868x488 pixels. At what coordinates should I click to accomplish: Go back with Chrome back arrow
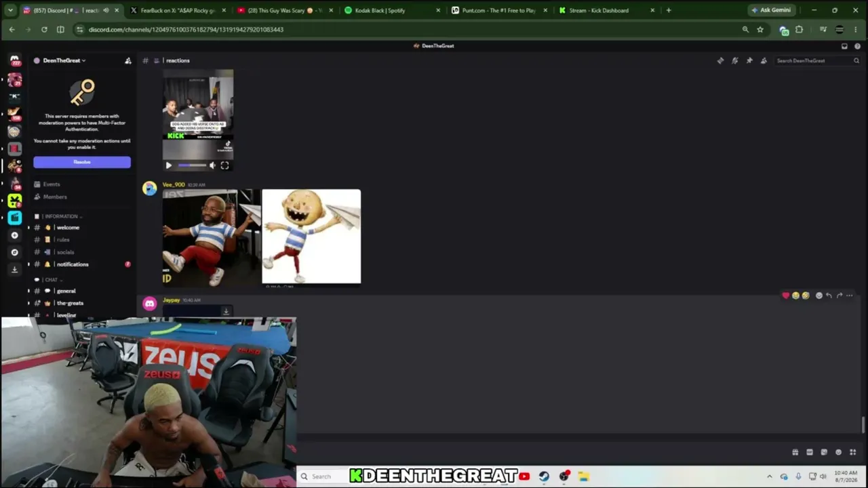tap(12, 29)
